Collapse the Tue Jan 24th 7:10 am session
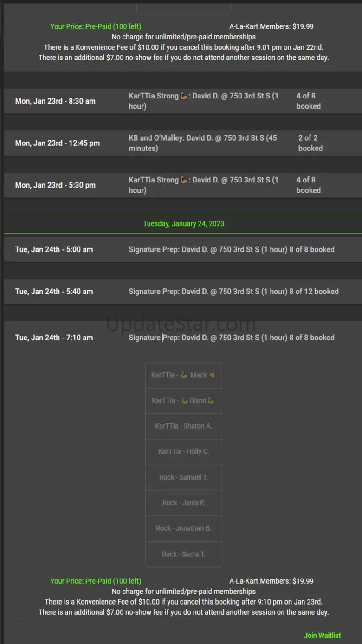Screen dimensions: 362x644 183,338
